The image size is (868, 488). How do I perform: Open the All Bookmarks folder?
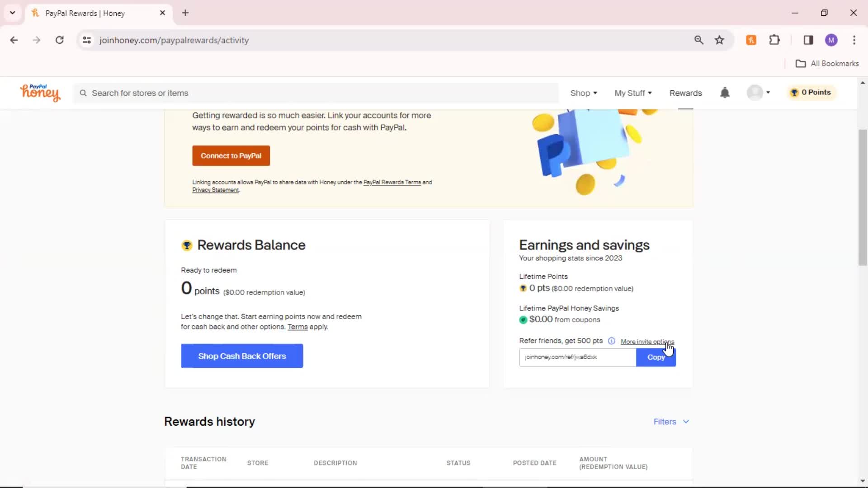(x=827, y=64)
